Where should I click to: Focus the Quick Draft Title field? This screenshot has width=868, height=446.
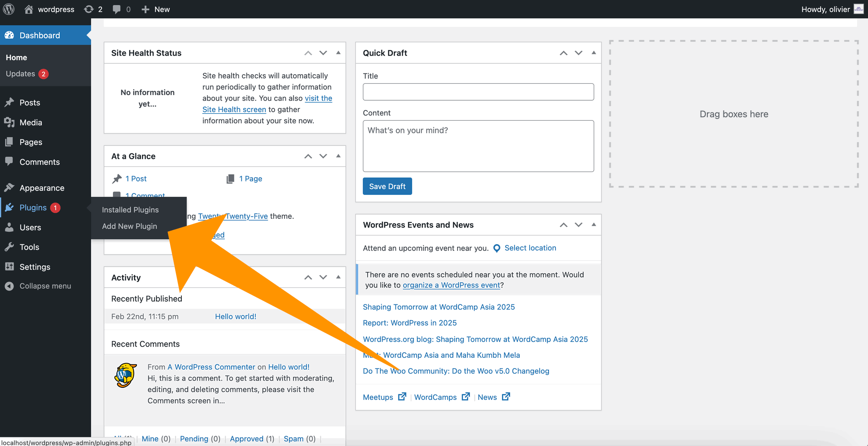478,92
